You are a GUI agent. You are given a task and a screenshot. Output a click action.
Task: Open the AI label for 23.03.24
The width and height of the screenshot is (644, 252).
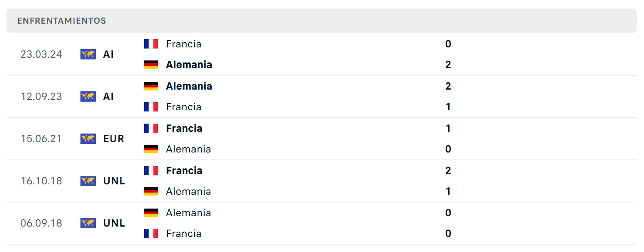click(x=108, y=54)
